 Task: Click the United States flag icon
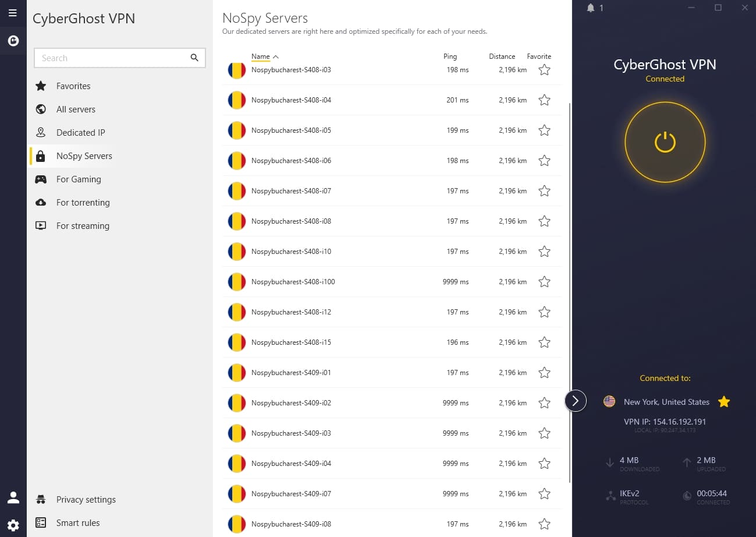point(609,401)
